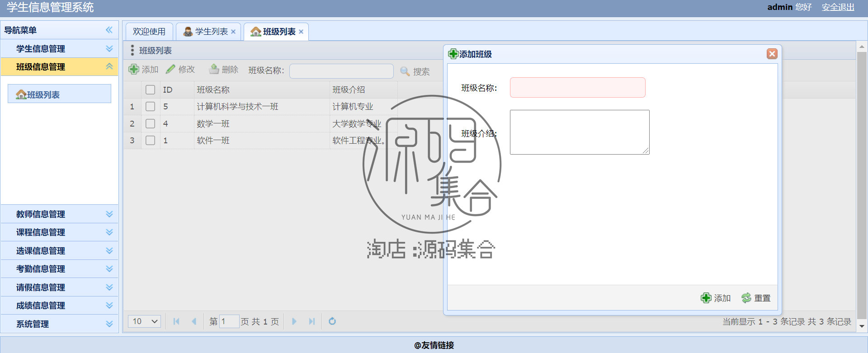The width and height of the screenshot is (868, 353).
Task: Close the 添加班级 dialog
Action: [772, 54]
